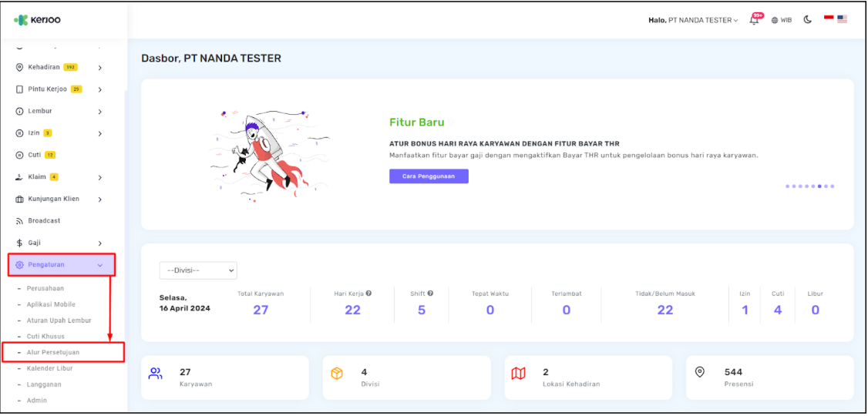Image resolution: width=868 pixels, height=416 pixels.
Task: Click the Hari Kerja help icon
Action: 368,294
